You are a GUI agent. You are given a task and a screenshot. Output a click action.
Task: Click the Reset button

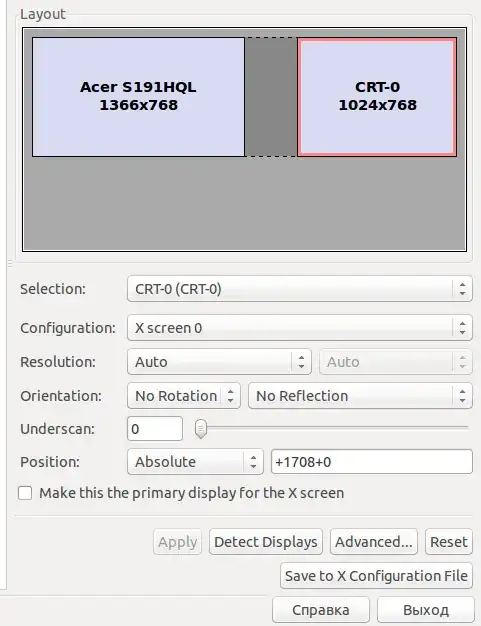tap(449, 542)
